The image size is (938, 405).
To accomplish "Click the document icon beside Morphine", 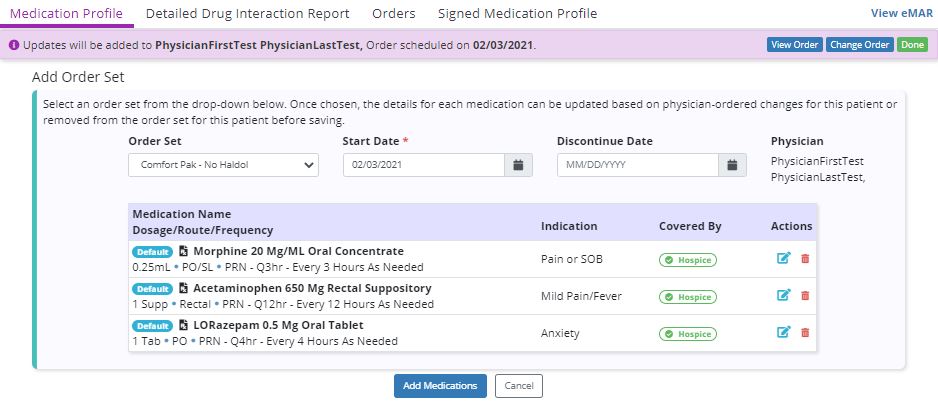I will coord(183,252).
